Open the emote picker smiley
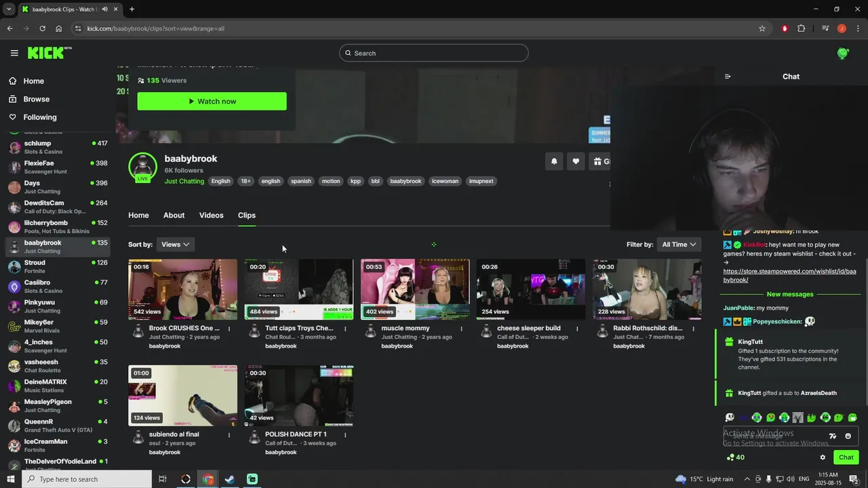 tap(848, 436)
